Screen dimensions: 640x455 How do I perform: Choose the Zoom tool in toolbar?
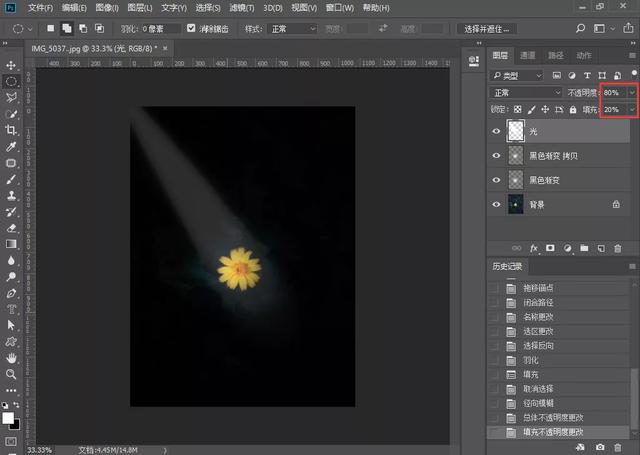point(11,373)
